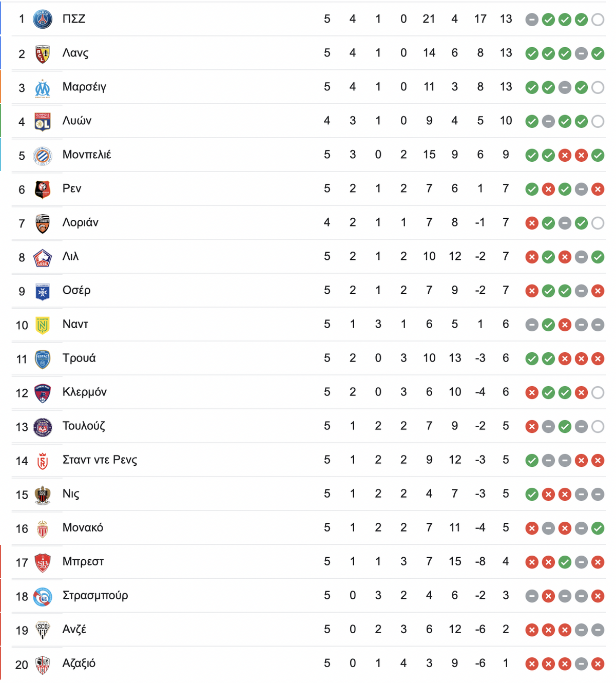The image size is (616, 683).
Task: Open the Σταντ ντε Ρενς team name
Action: (100, 460)
